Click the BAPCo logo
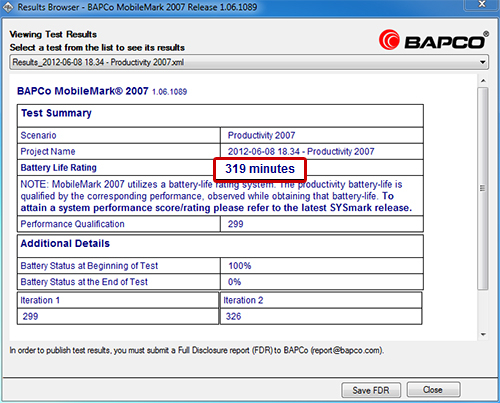500x403 pixels. click(x=434, y=40)
